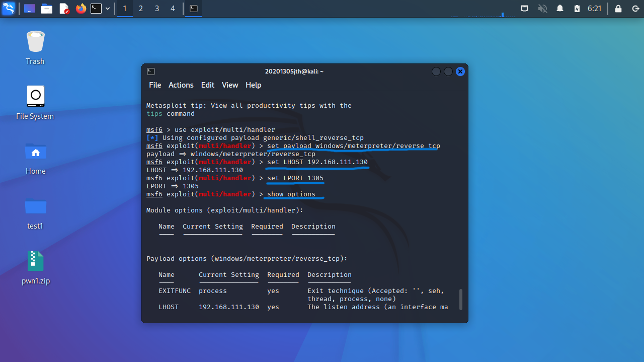
Task: Click 'set LPORT 1305' command
Action: click(x=295, y=178)
